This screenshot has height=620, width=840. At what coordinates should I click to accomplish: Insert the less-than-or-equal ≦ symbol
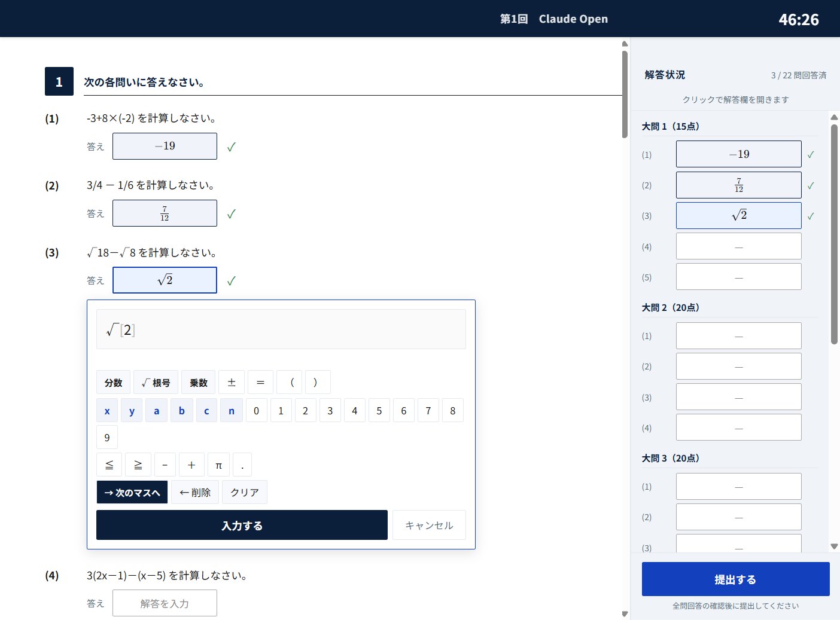click(x=109, y=465)
